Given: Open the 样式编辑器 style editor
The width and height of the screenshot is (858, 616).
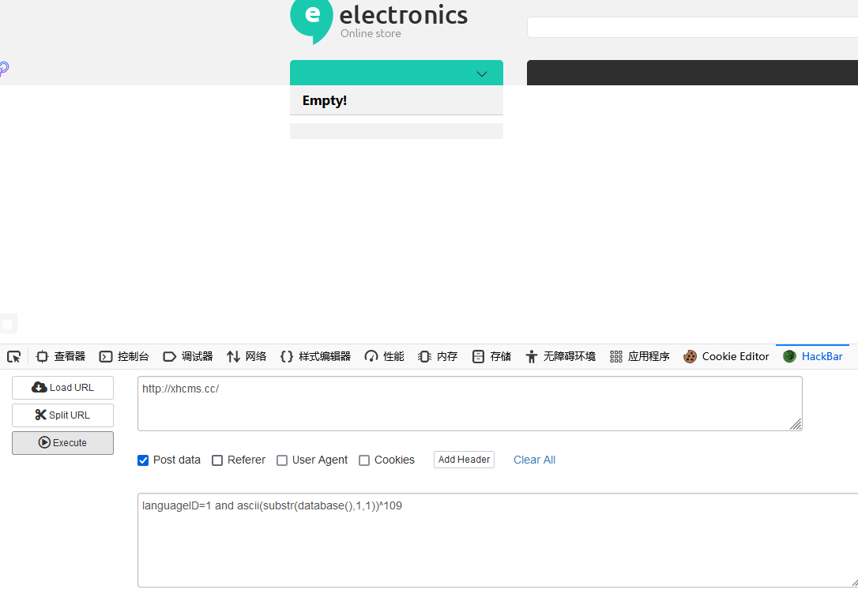Looking at the screenshot, I should pos(315,356).
